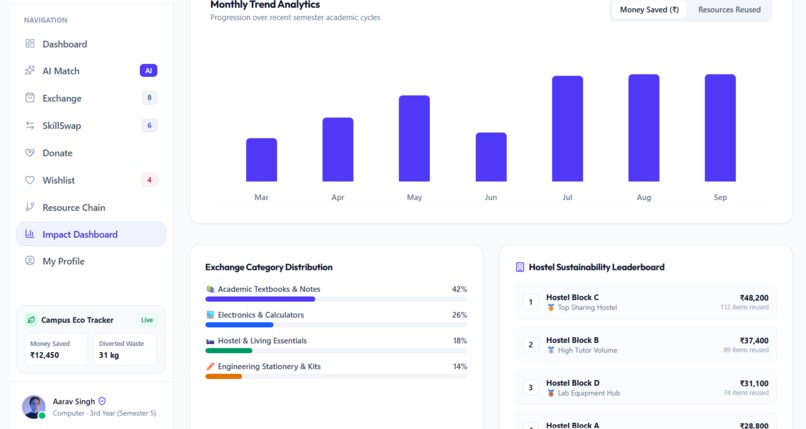Click the Academic Textbooks books icon
Screen dimensions: 806x429
coord(210,289)
